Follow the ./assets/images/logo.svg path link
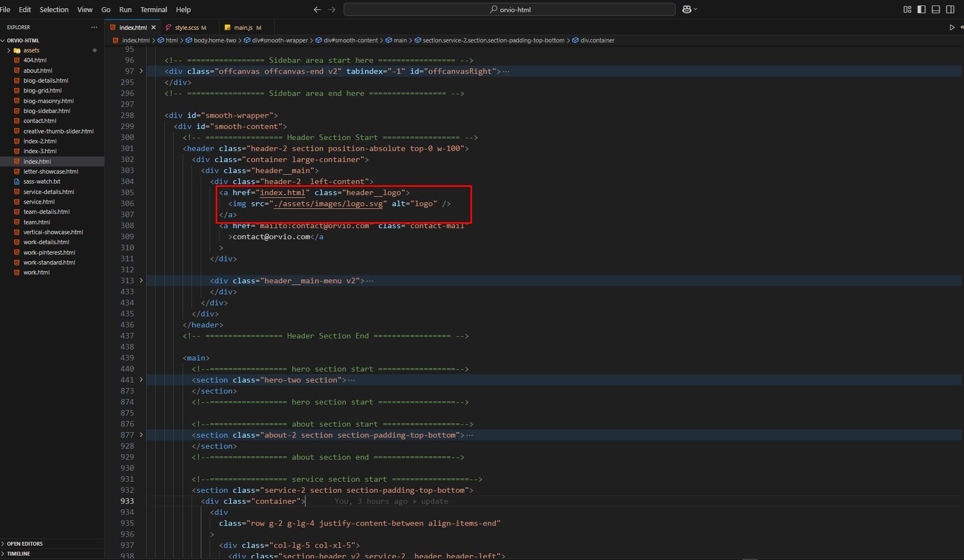 (x=328, y=203)
